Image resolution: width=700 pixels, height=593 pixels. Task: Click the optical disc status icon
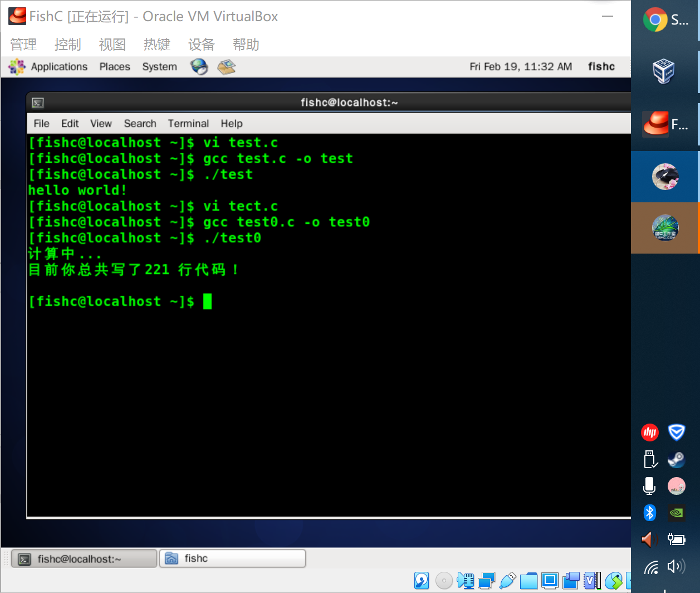[x=444, y=581]
